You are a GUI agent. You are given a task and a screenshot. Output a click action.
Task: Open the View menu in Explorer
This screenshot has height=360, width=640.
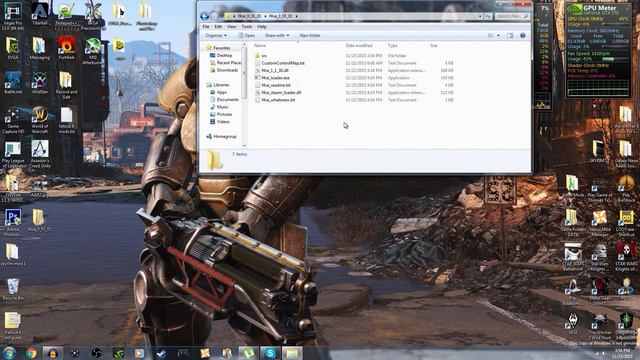click(231, 27)
